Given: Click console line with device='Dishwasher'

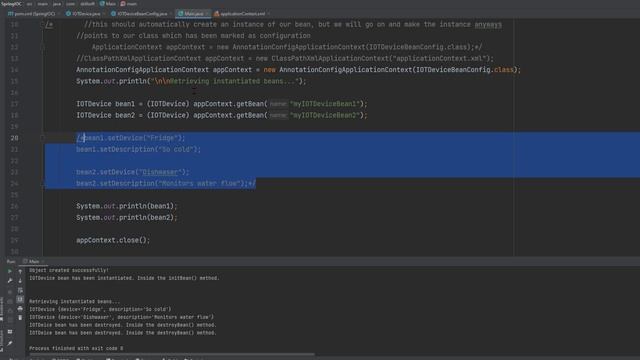Looking at the screenshot, I should click(121, 317).
